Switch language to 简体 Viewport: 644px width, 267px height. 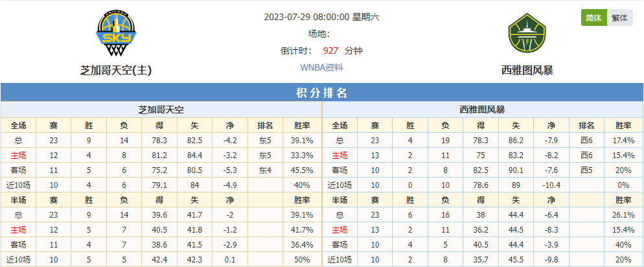[594, 18]
